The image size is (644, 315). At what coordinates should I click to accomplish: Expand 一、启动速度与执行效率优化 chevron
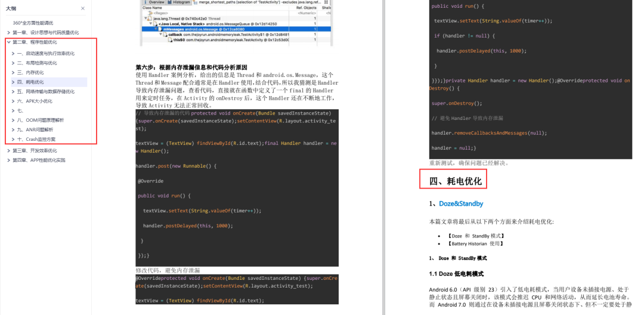click(x=14, y=53)
